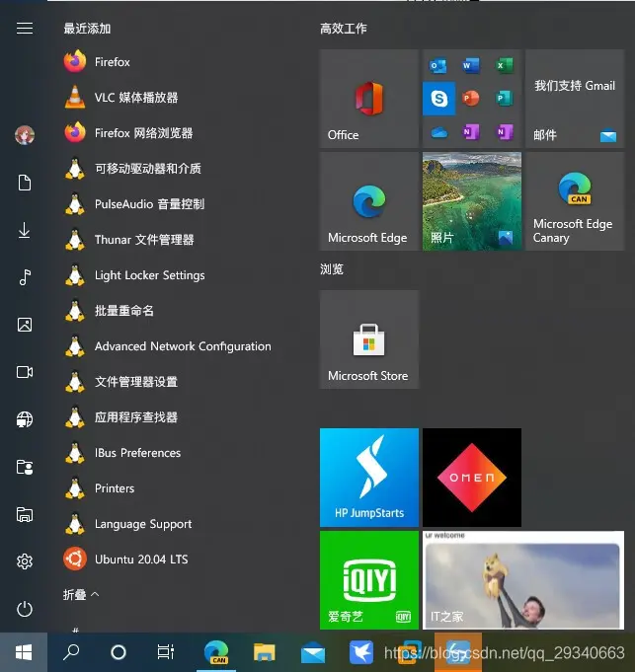Click the 高效工作 group header

(344, 29)
